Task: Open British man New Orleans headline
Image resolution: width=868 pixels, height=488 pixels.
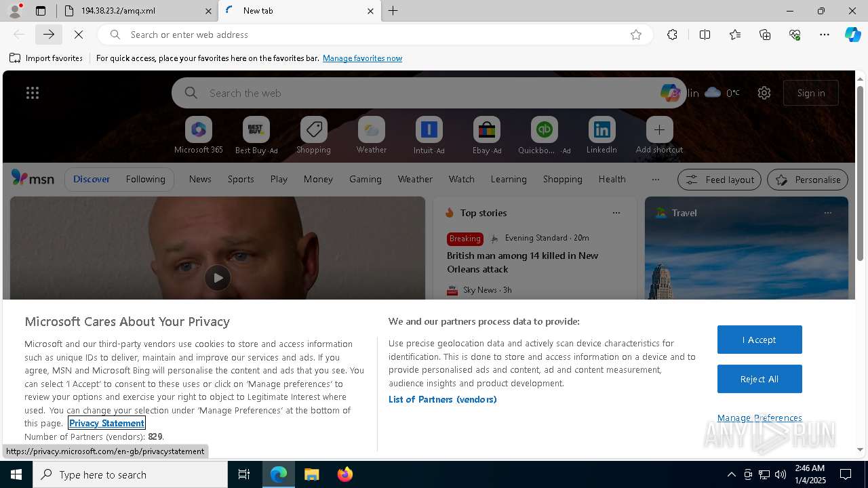Action: pyautogui.click(x=522, y=262)
